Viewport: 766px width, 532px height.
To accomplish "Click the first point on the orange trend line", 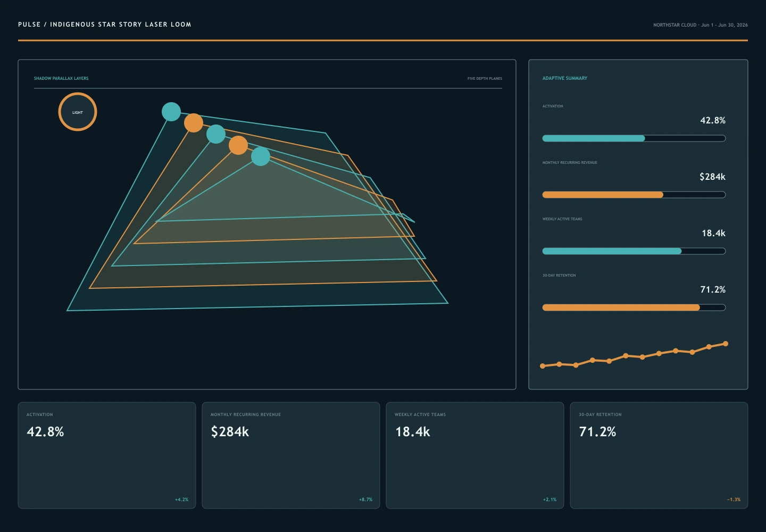I will [x=543, y=366].
